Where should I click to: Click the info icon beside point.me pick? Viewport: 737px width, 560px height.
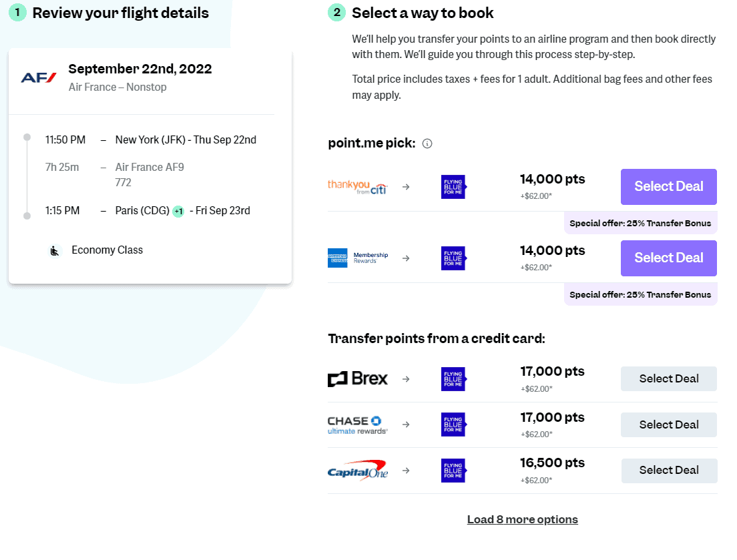pyautogui.click(x=427, y=143)
